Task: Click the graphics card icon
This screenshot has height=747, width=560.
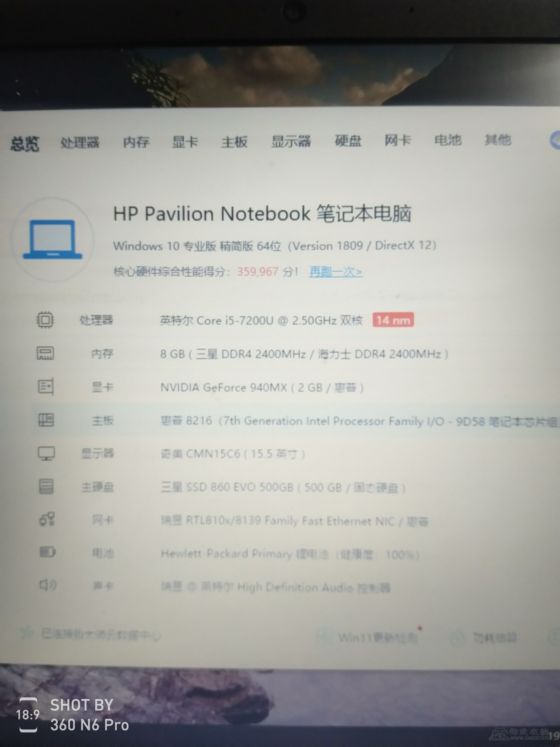Action: 46,386
